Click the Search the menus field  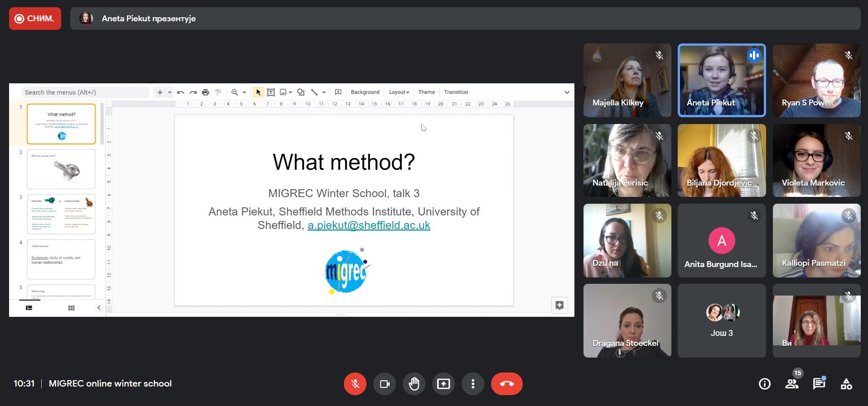click(85, 92)
